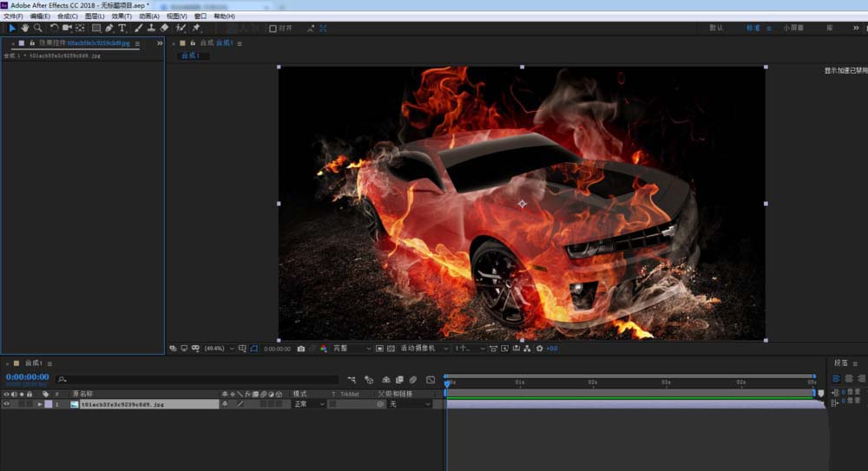Select the Puppet Pin tool
This screenshot has width=868, height=471.
coord(197,28)
